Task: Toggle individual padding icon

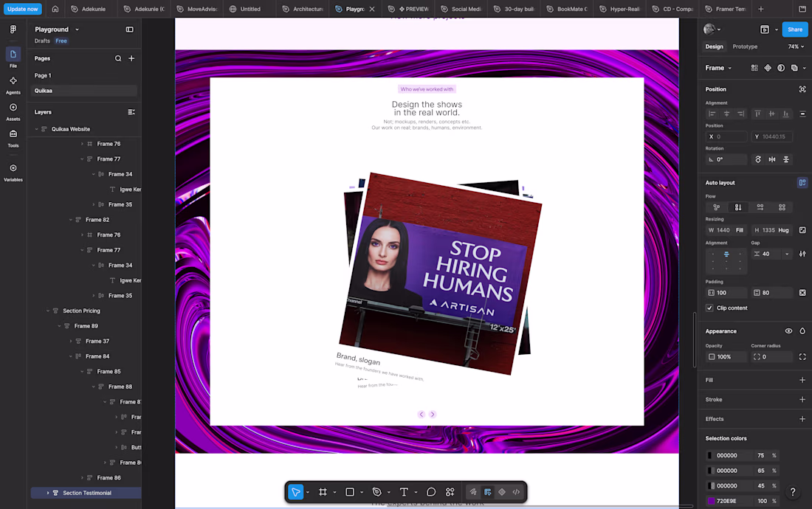Action: [802, 293]
